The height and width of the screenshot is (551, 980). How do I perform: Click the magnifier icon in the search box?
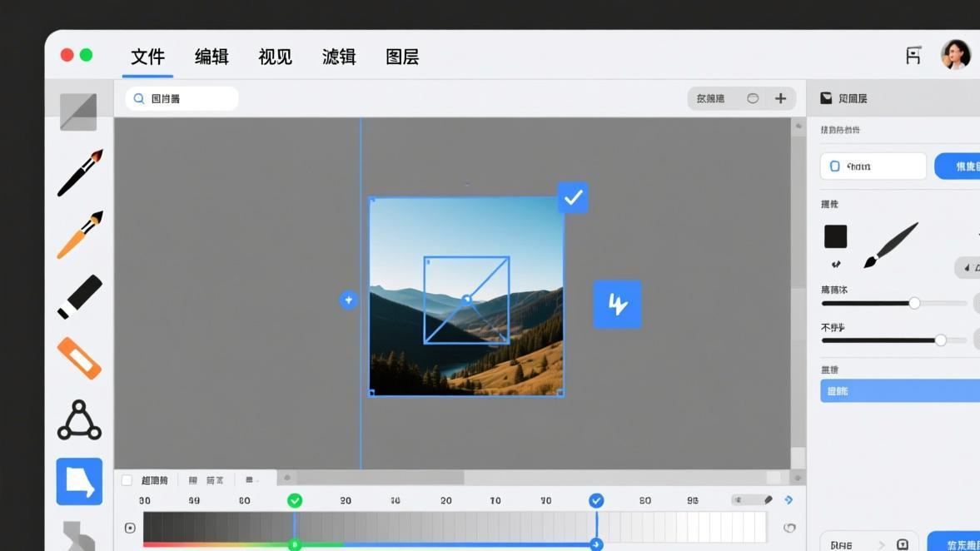pyautogui.click(x=139, y=99)
